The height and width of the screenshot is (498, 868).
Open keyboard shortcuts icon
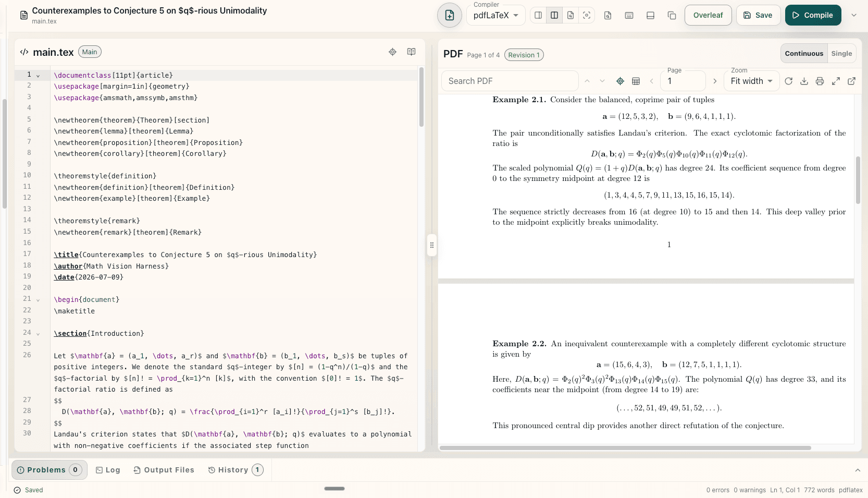[629, 15]
